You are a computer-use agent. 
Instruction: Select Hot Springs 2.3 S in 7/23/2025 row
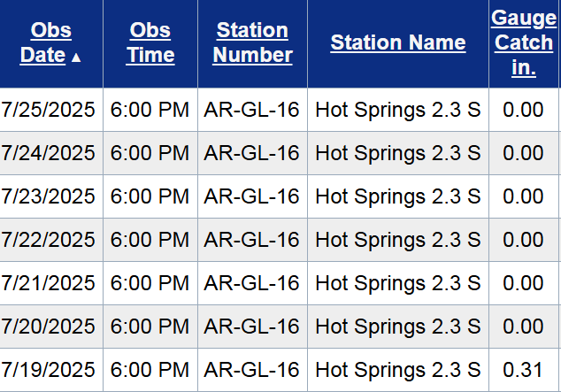[x=398, y=196]
